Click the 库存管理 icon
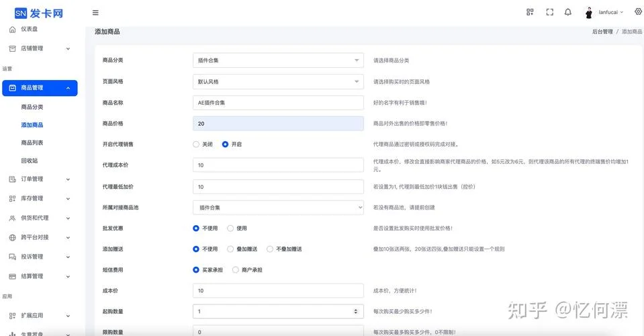This screenshot has width=644, height=336. click(12, 198)
